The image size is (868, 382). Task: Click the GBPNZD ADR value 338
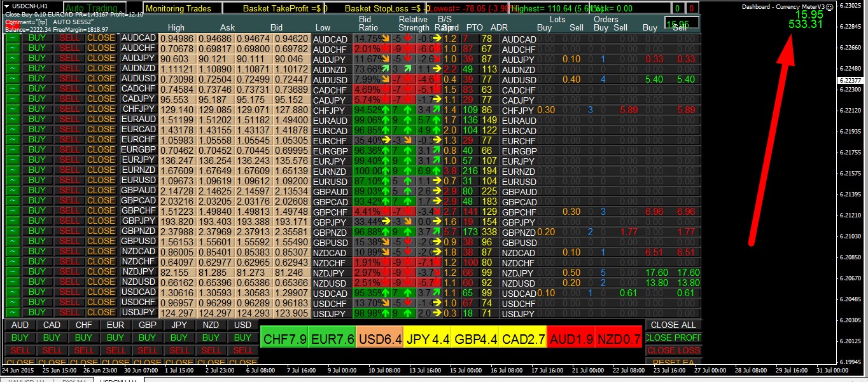tap(489, 232)
